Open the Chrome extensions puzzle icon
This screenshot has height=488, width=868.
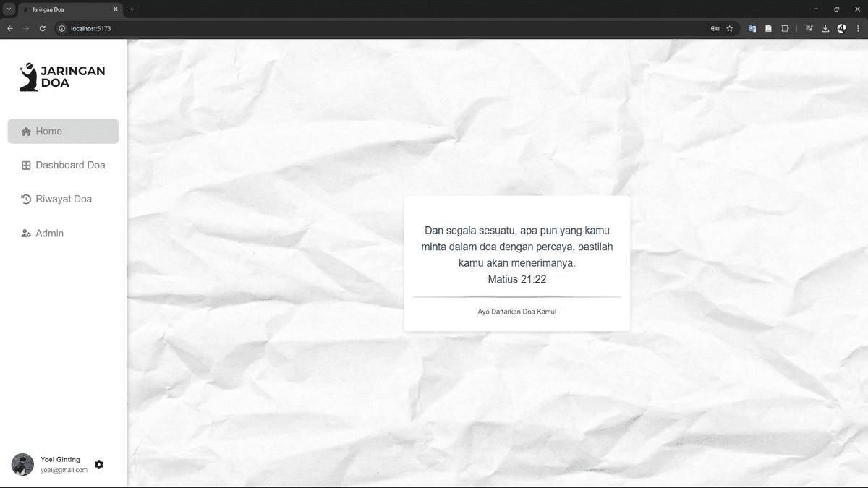[x=785, y=28]
